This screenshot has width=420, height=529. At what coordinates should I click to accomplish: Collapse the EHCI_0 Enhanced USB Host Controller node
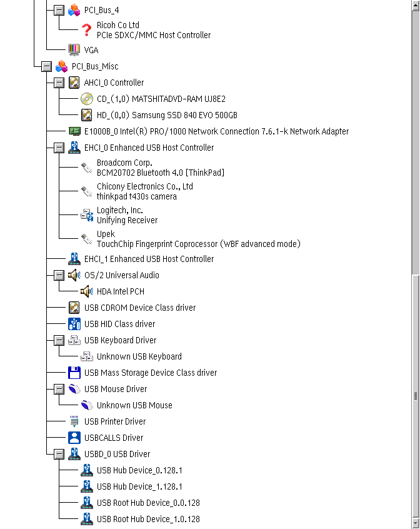click(59, 148)
